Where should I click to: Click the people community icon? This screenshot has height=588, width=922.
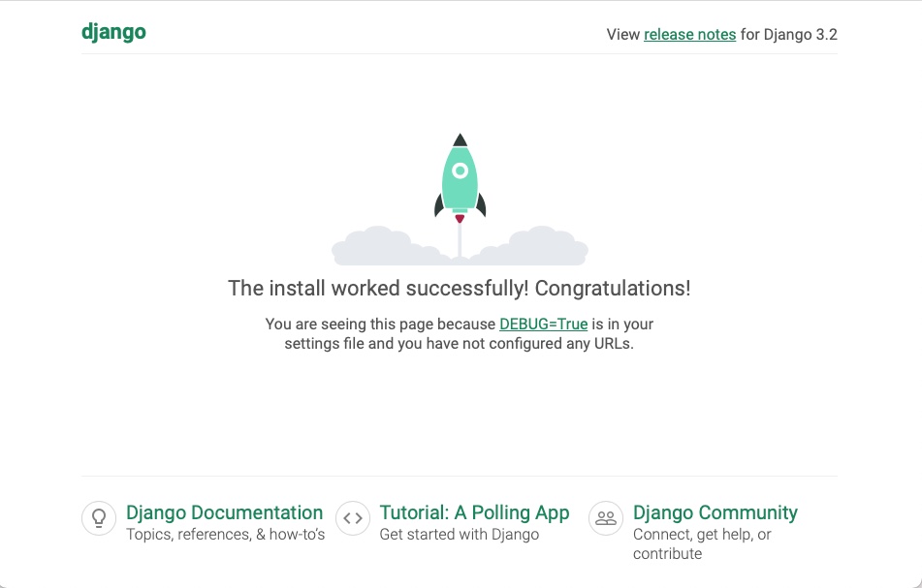tap(606, 518)
